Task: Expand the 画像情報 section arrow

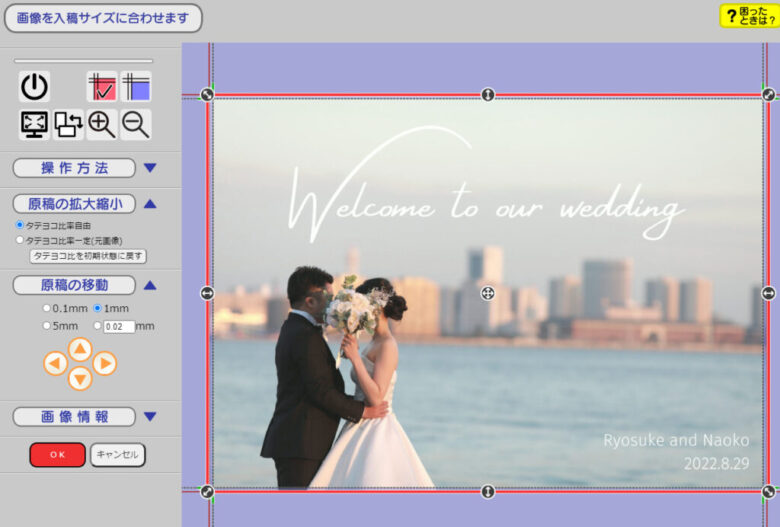Action: coord(150,417)
